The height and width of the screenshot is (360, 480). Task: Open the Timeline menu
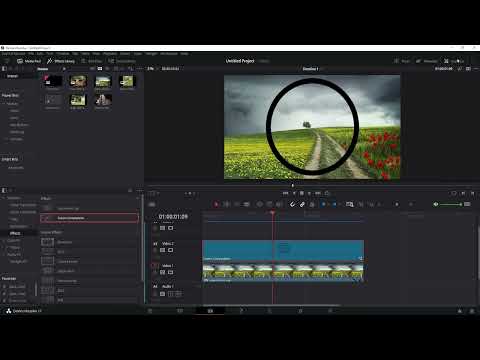(63, 53)
